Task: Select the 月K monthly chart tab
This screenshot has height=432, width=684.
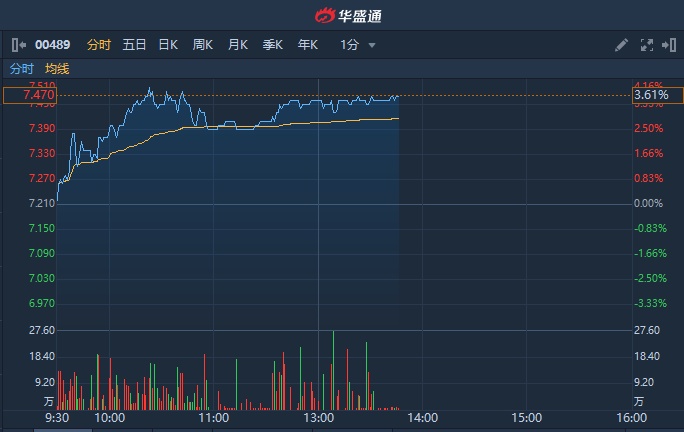Action: 238,45
